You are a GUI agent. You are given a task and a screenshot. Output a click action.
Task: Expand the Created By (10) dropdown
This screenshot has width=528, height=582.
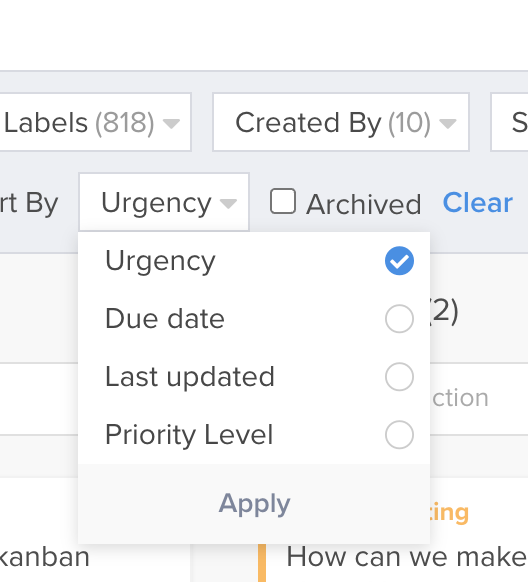click(341, 122)
